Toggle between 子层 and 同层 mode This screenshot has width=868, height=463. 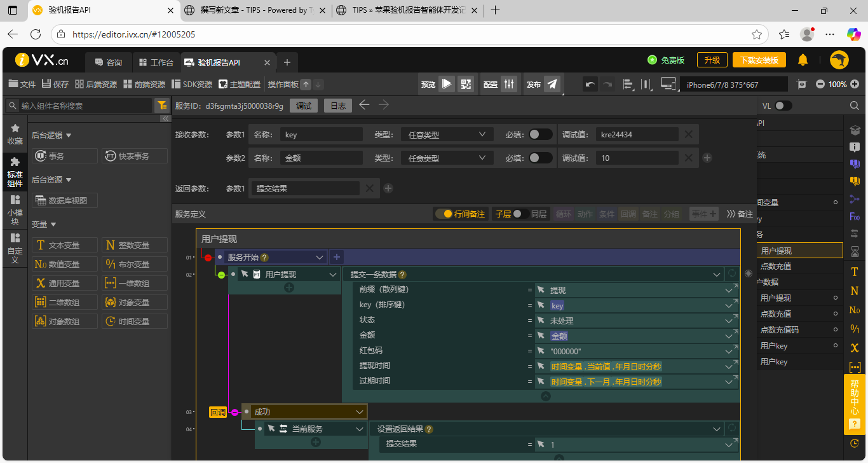[x=521, y=214]
